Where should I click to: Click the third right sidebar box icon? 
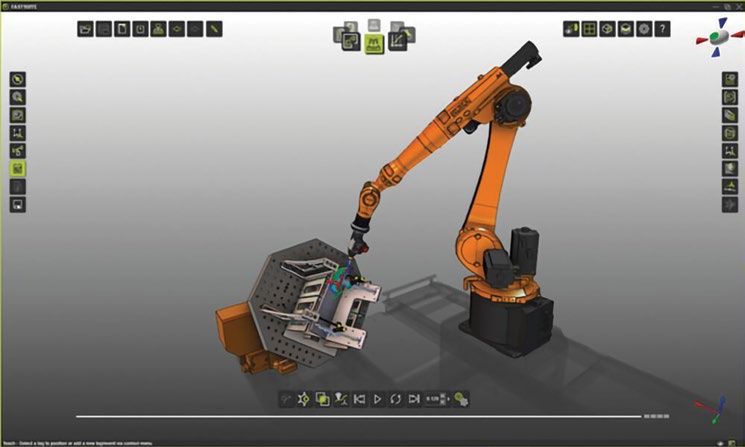(x=730, y=115)
